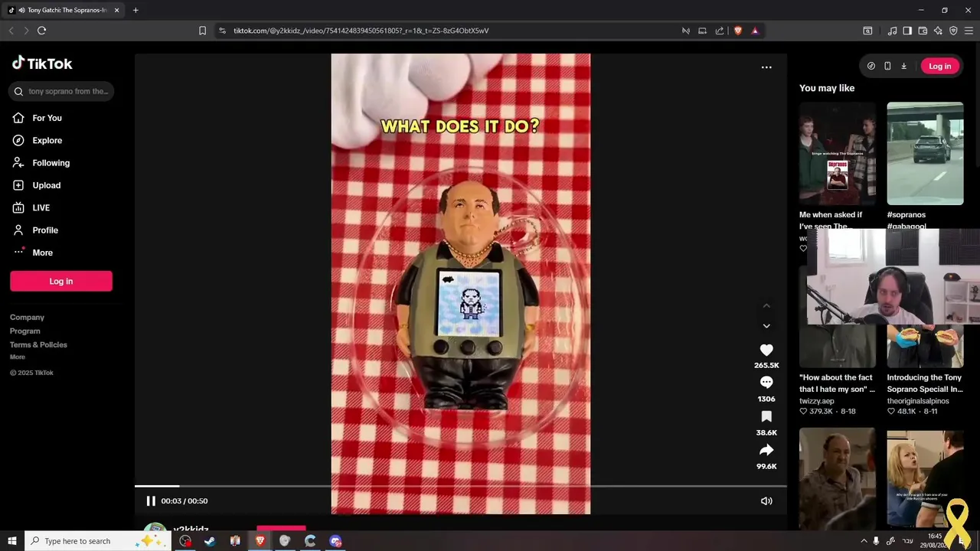The width and height of the screenshot is (980, 551).
Task: Seek on the video progress bar
Action: (460, 486)
